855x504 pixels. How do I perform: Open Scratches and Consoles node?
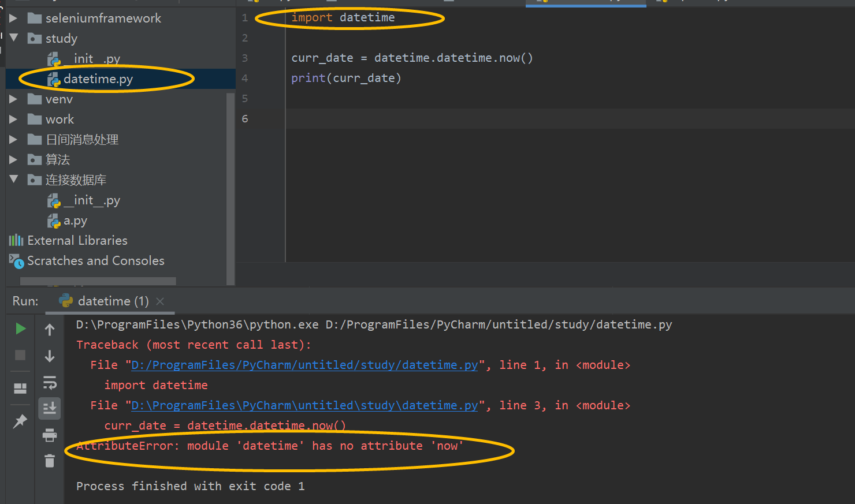pos(96,261)
